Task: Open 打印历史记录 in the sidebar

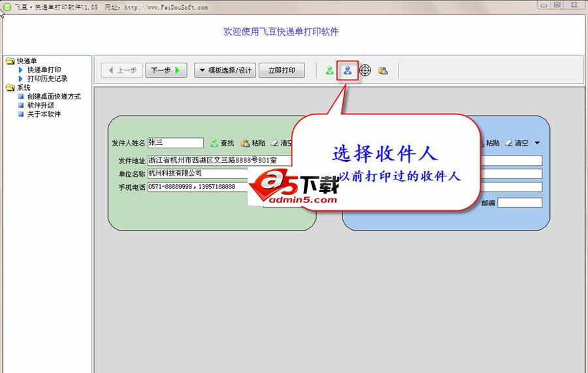Action: (47, 78)
